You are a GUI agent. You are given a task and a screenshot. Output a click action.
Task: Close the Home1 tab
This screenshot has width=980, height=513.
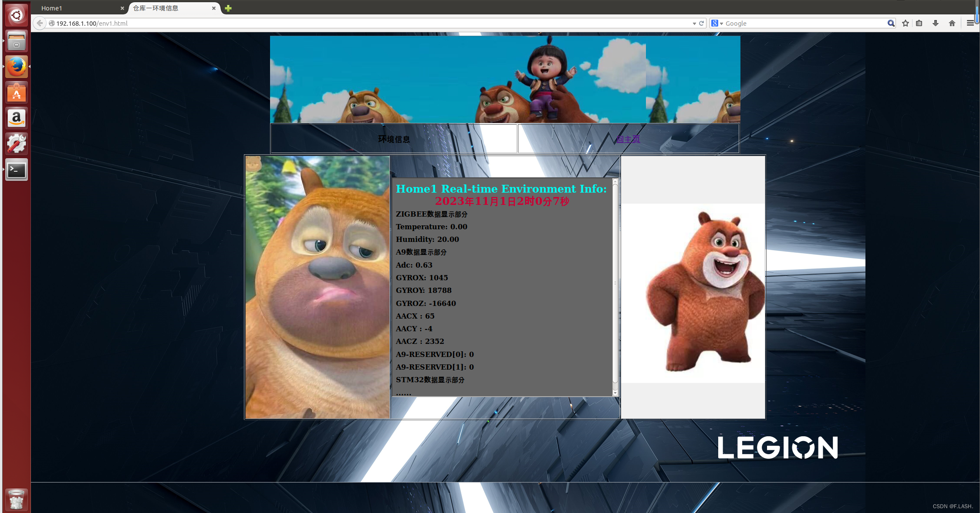point(122,8)
